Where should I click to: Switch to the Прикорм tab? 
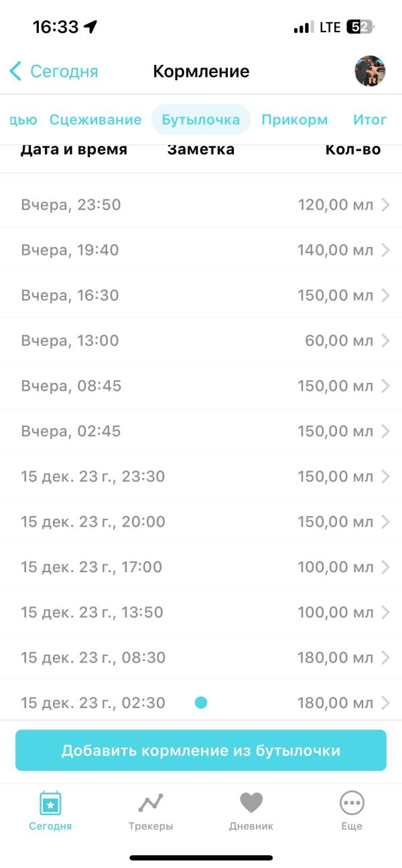(x=295, y=120)
